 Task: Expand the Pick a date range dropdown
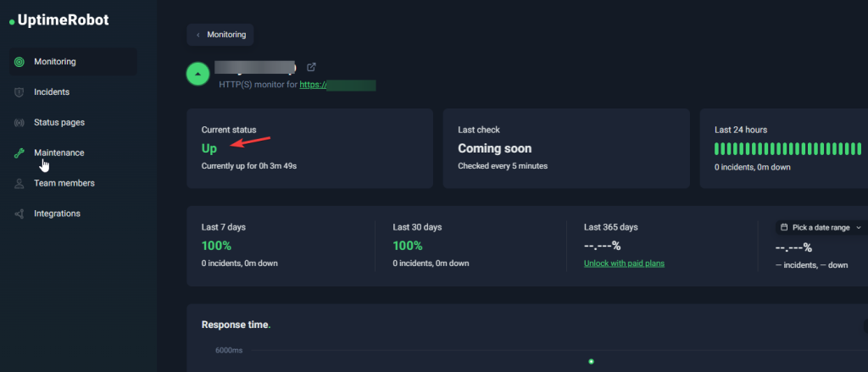[821, 227]
